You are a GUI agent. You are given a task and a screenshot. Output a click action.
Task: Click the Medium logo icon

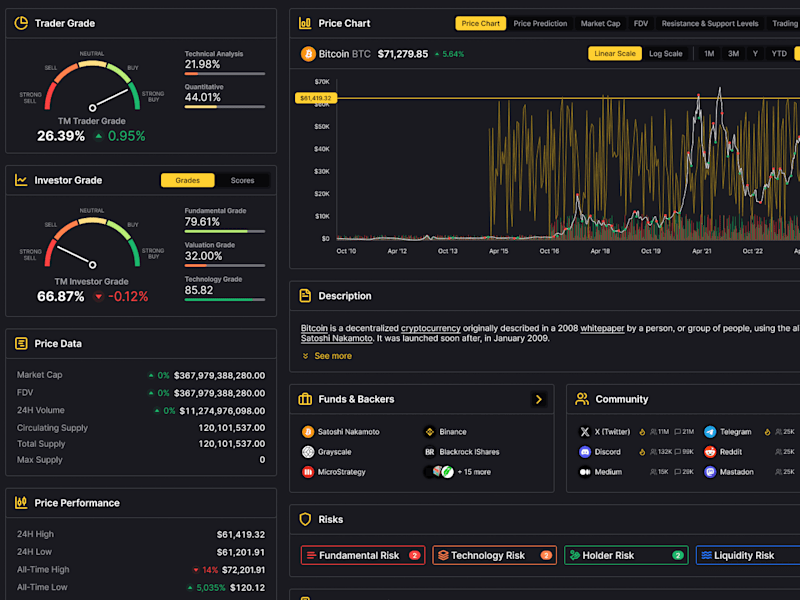pos(585,472)
